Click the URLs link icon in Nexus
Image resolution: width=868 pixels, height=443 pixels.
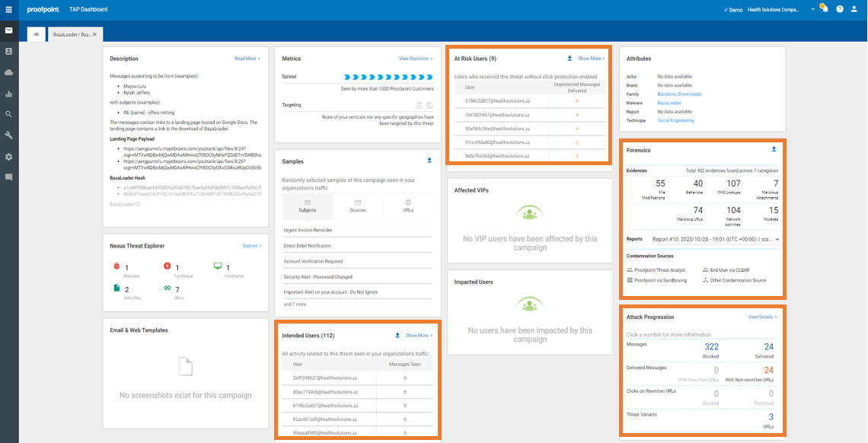tap(168, 288)
